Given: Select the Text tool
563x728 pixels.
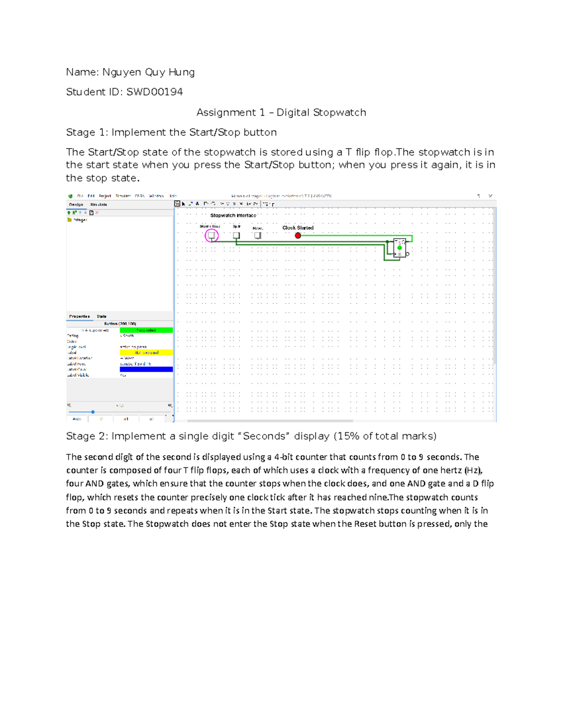Looking at the screenshot, I should coord(197,203).
